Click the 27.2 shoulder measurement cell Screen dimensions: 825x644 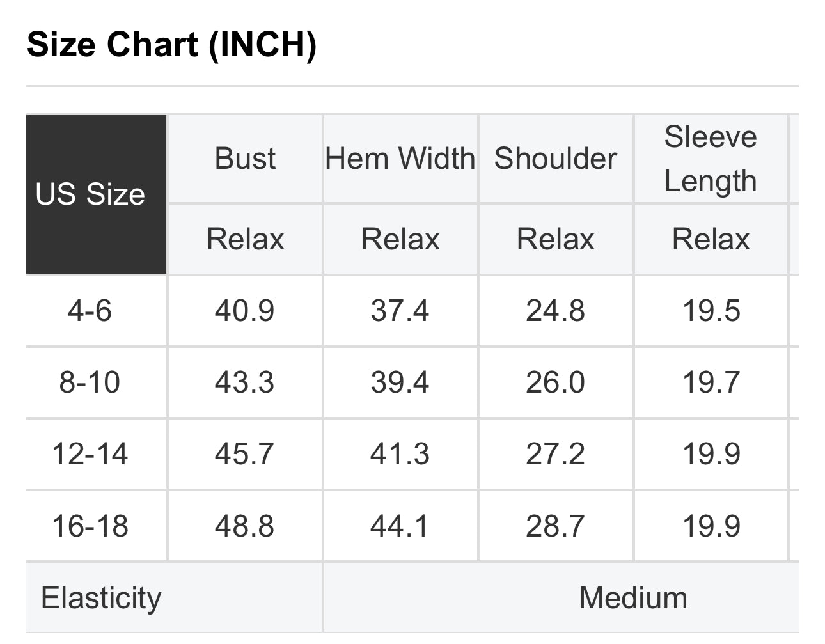555,454
